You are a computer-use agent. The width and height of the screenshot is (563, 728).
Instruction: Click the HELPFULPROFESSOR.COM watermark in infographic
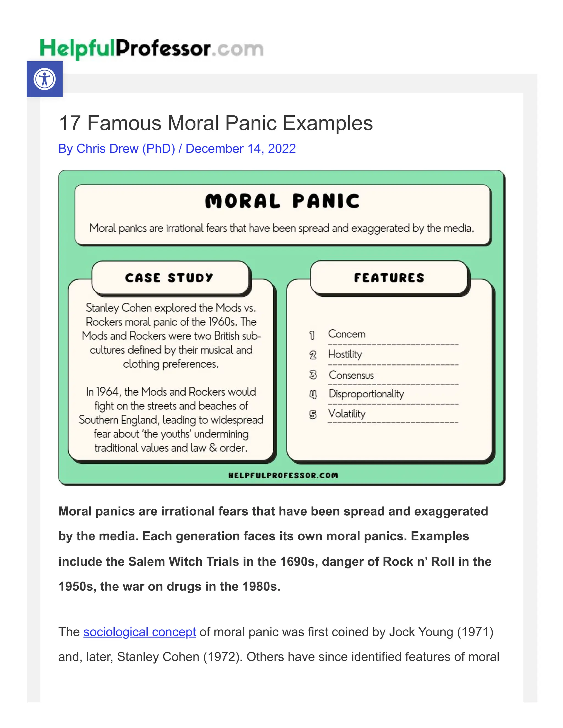pos(283,476)
